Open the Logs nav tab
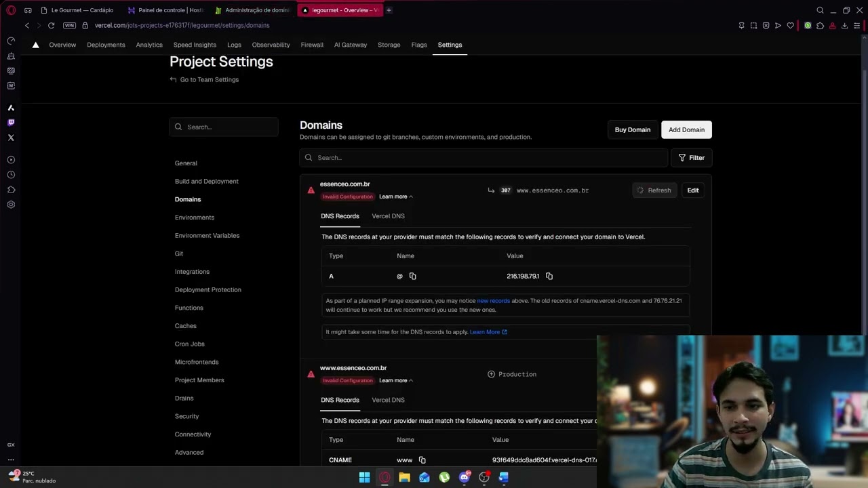The height and width of the screenshot is (488, 868). [234, 45]
